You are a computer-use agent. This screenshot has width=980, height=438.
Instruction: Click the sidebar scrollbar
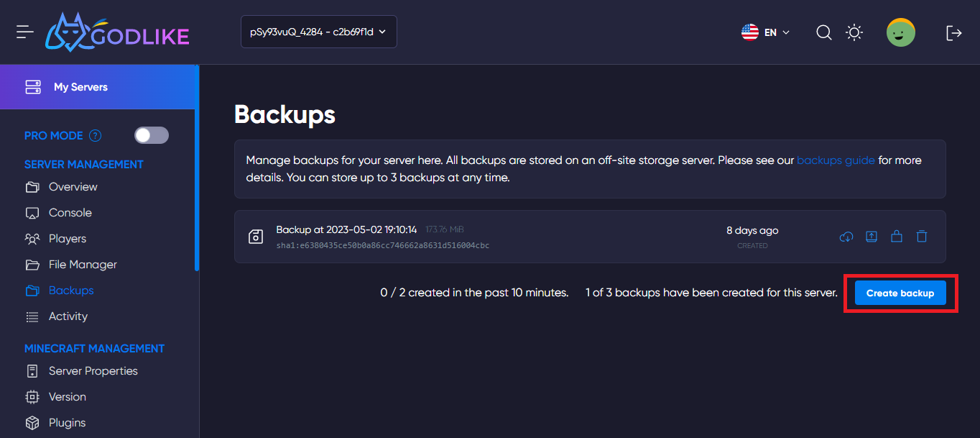click(x=197, y=180)
